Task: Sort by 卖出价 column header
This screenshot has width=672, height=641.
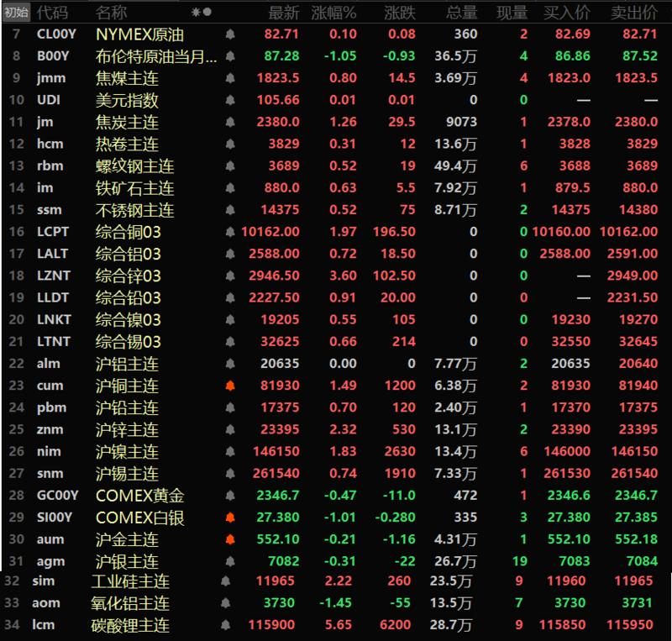Action: click(x=634, y=13)
